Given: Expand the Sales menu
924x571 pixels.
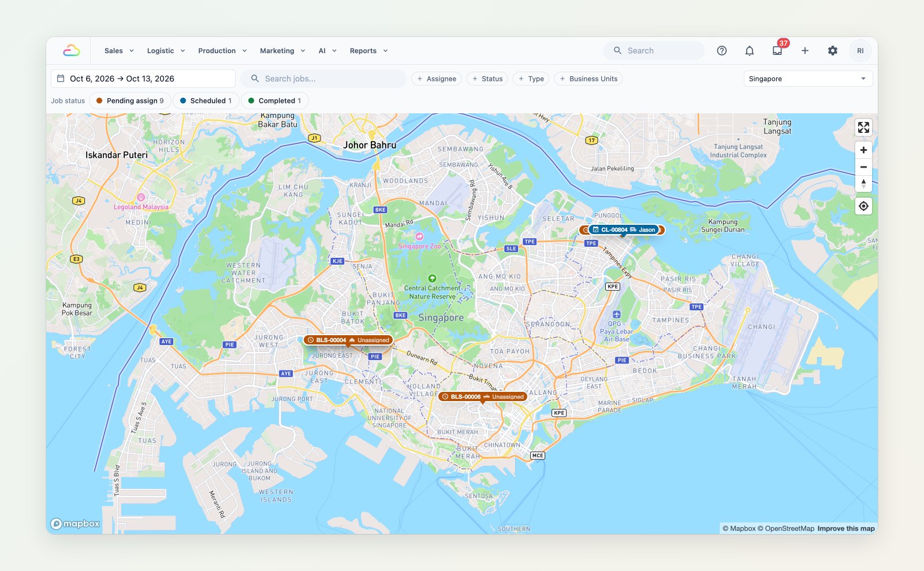Looking at the screenshot, I should 119,51.
